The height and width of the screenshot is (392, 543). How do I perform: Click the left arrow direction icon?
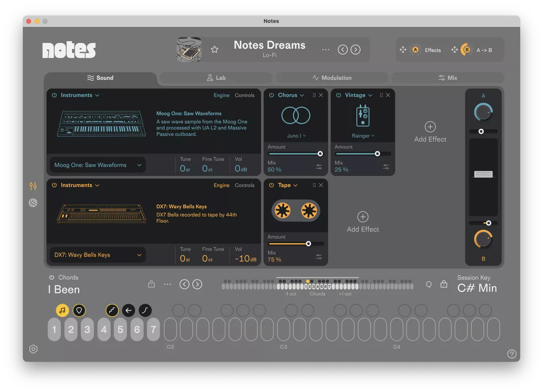click(128, 310)
